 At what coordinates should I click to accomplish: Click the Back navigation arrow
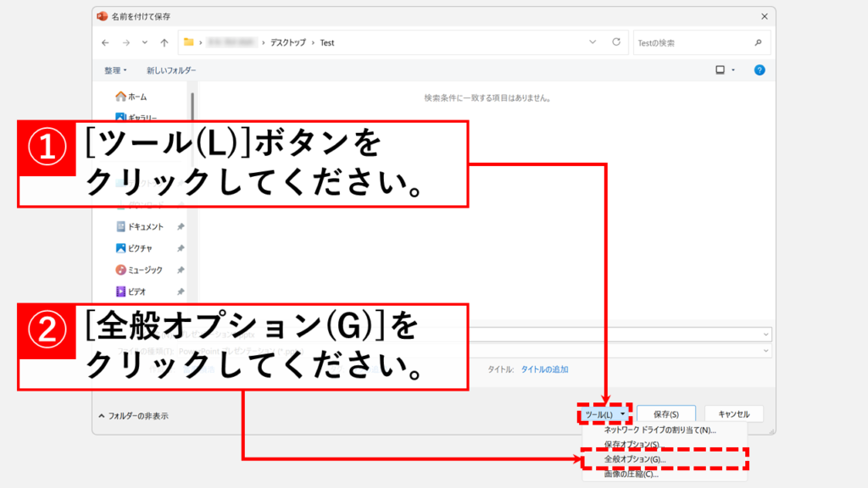coord(105,42)
